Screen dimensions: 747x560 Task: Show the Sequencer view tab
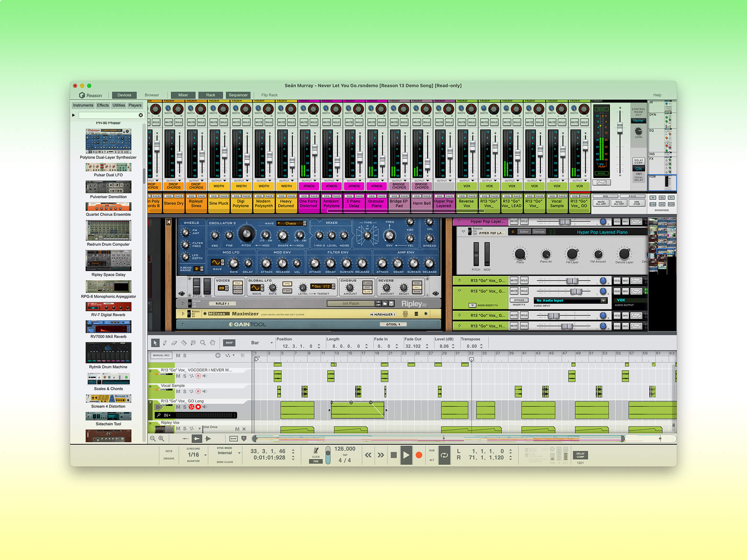[238, 95]
